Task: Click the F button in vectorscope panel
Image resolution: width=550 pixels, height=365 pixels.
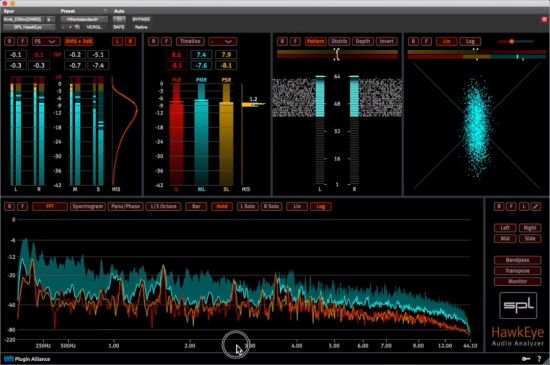Action: pos(426,41)
